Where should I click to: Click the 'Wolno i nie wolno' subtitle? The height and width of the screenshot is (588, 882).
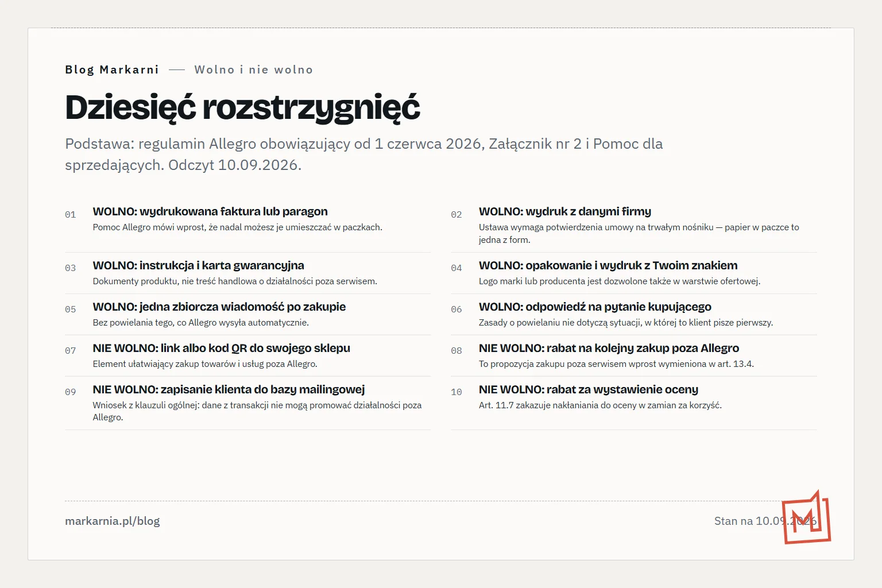tap(254, 69)
